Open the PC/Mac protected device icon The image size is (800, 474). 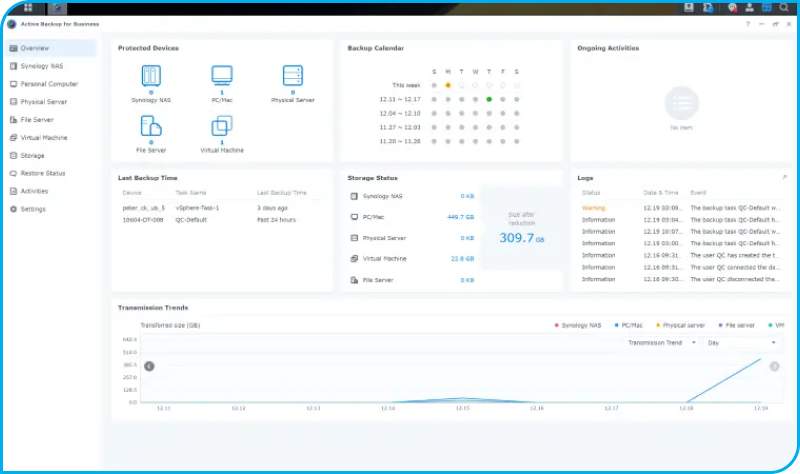click(x=222, y=76)
